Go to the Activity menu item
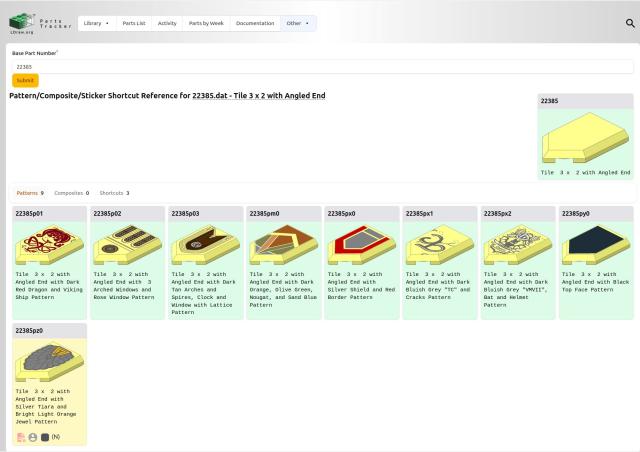640x452 pixels. (167, 23)
